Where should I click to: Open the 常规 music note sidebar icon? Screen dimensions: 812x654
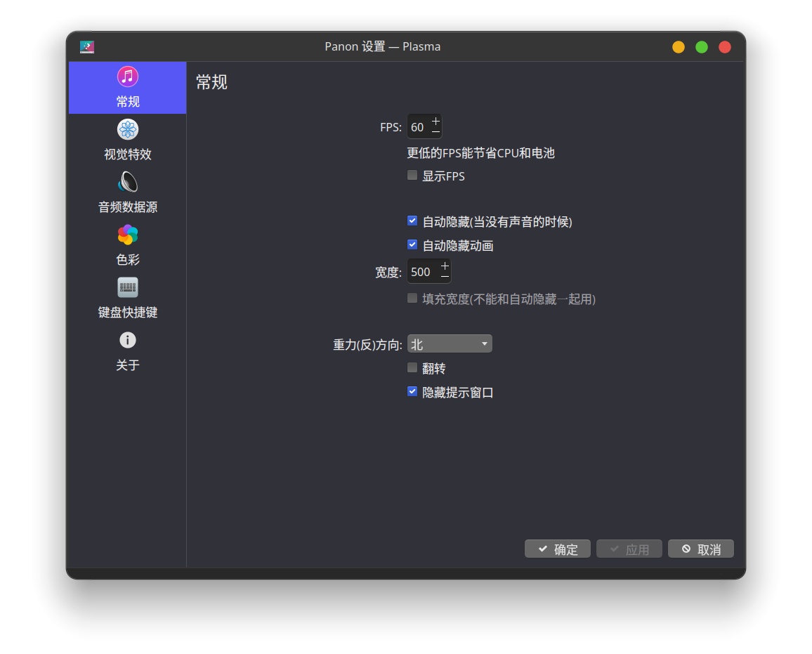point(127,77)
